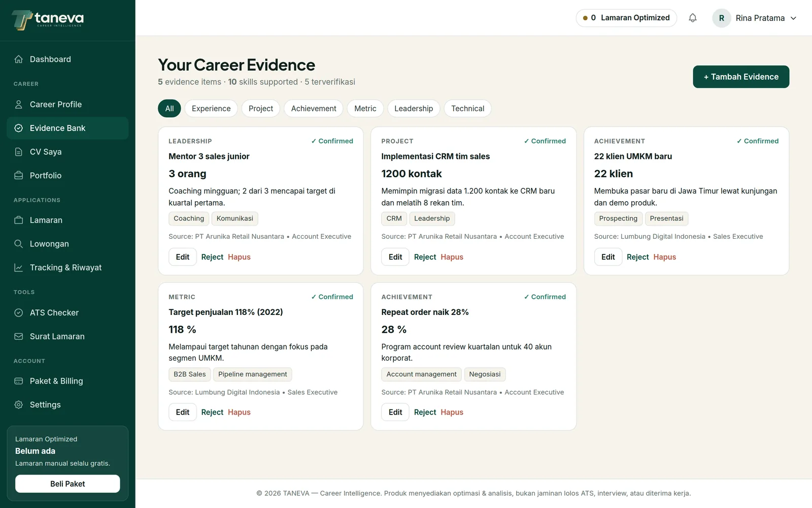Reject the Implementasi CRM tim sales evidence
The image size is (812, 508).
[x=425, y=257]
